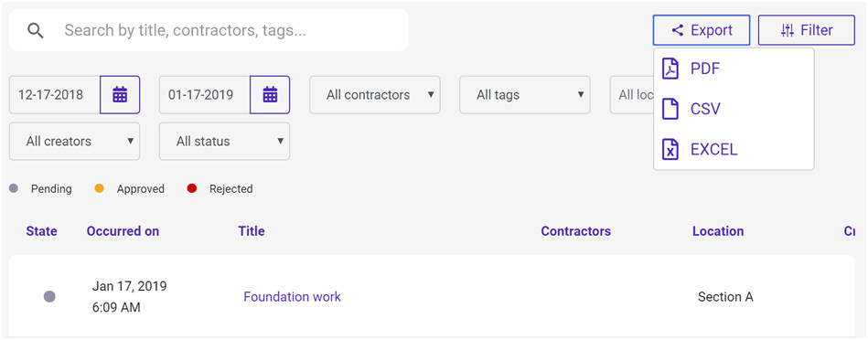Sort by the Occurred on column header
This screenshot has width=868, height=340.
[x=123, y=231]
